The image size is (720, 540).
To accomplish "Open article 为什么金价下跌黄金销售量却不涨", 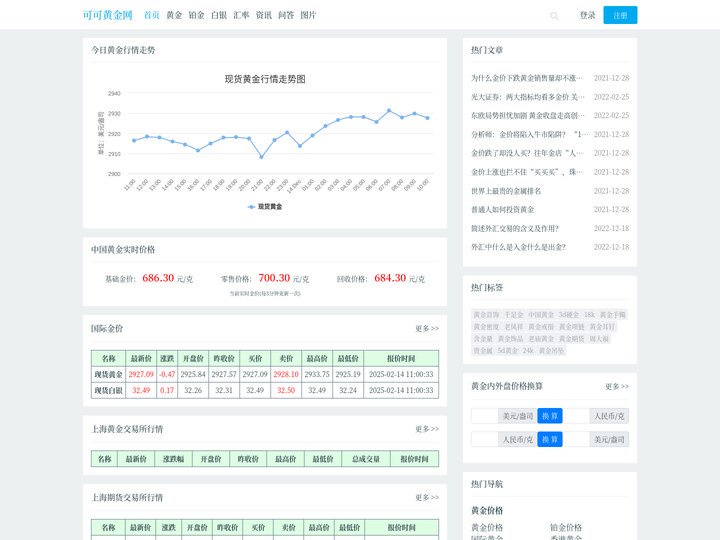I will 527,78.
